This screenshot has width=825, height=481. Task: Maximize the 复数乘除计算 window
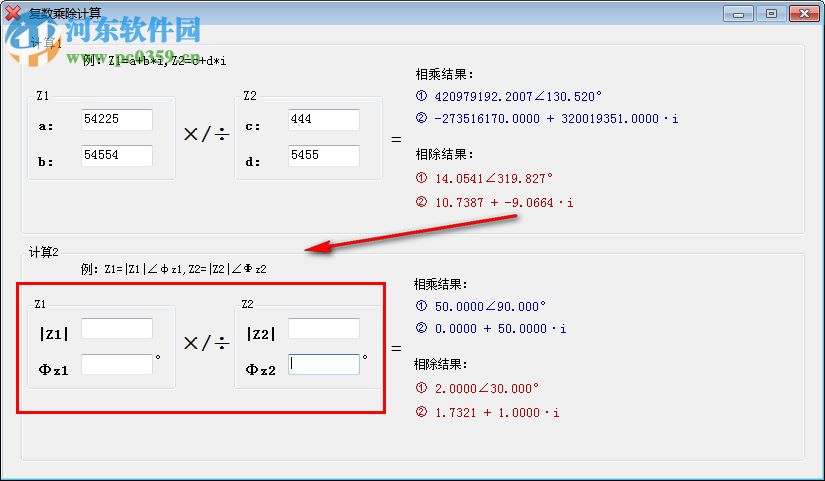tap(771, 13)
